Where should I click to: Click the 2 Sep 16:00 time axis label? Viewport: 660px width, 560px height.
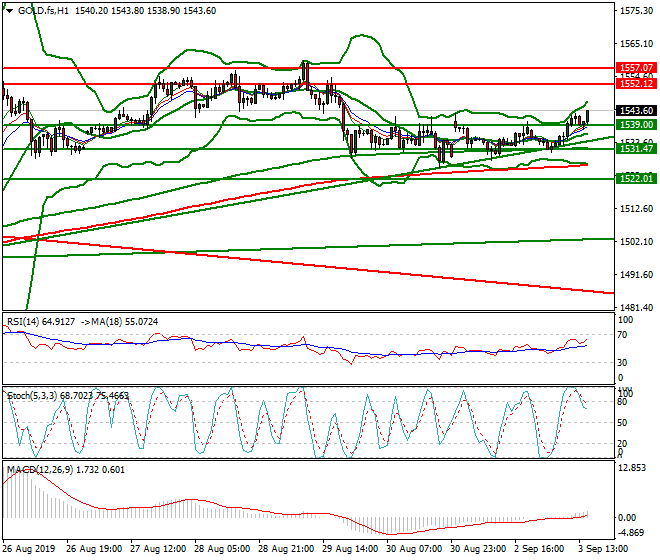[x=540, y=549]
